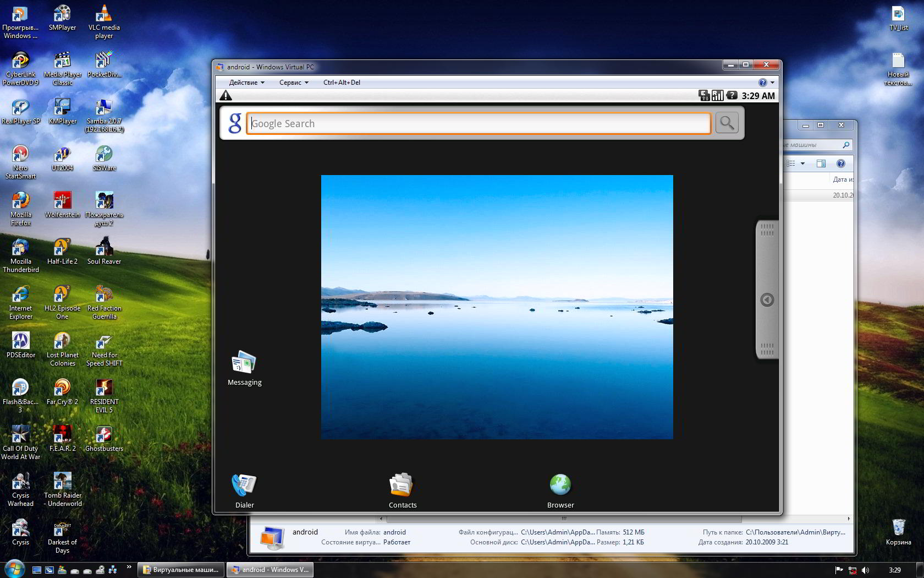Click the scrollbar right arrow in explorer window
Viewport: 924px width, 578px height.
[849, 519]
